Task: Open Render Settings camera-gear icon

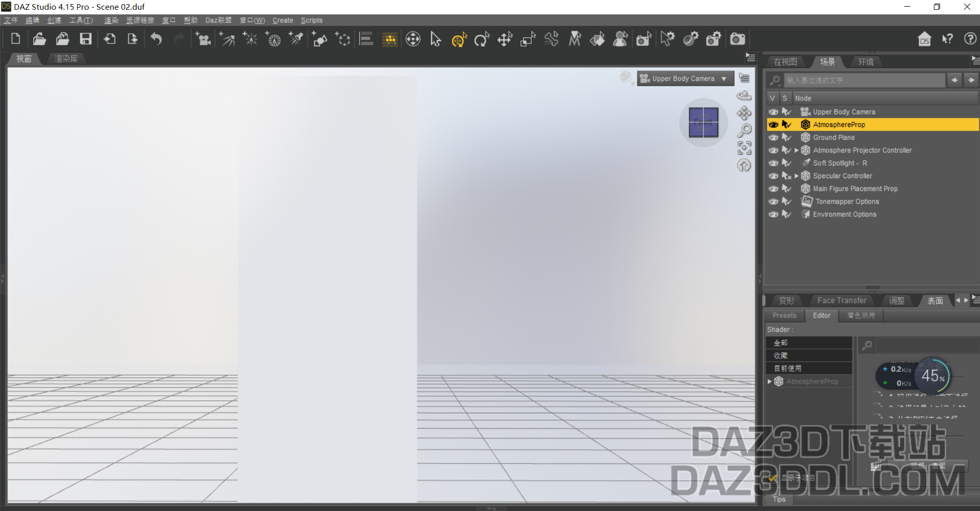Action: (x=713, y=39)
